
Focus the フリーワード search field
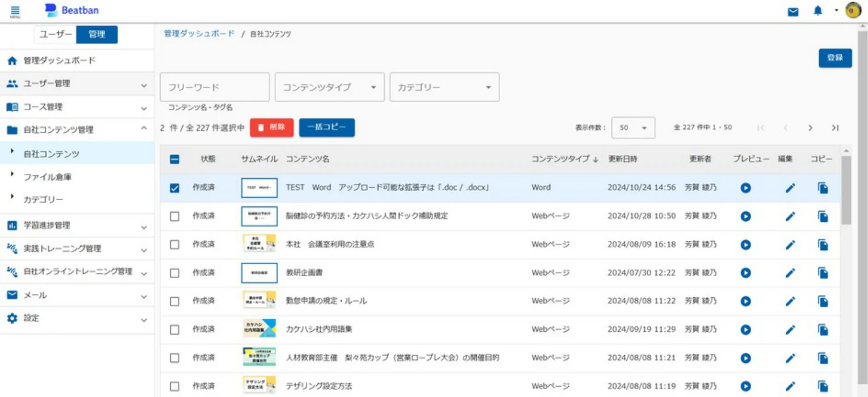tap(215, 87)
